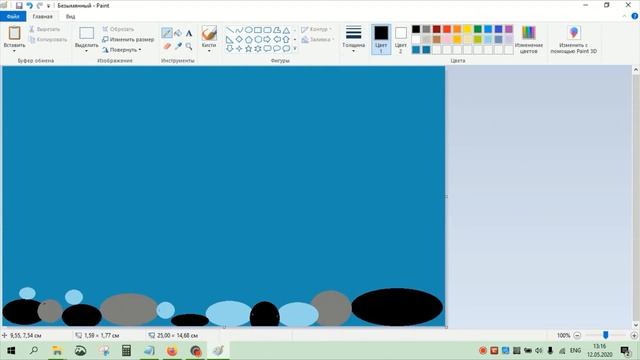Choose the Down arrow shape
The width and height of the screenshot is (640, 360).
[230, 49]
